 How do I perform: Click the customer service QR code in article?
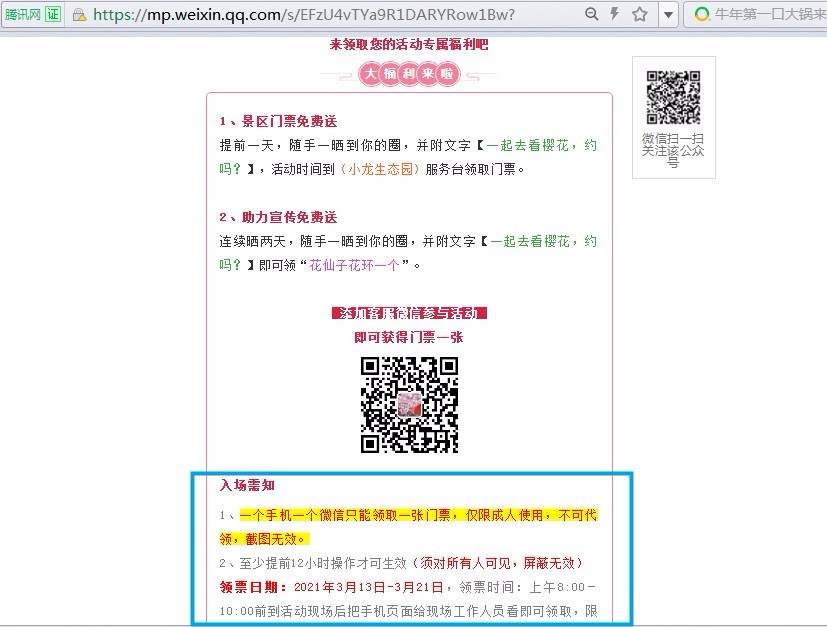click(x=409, y=404)
